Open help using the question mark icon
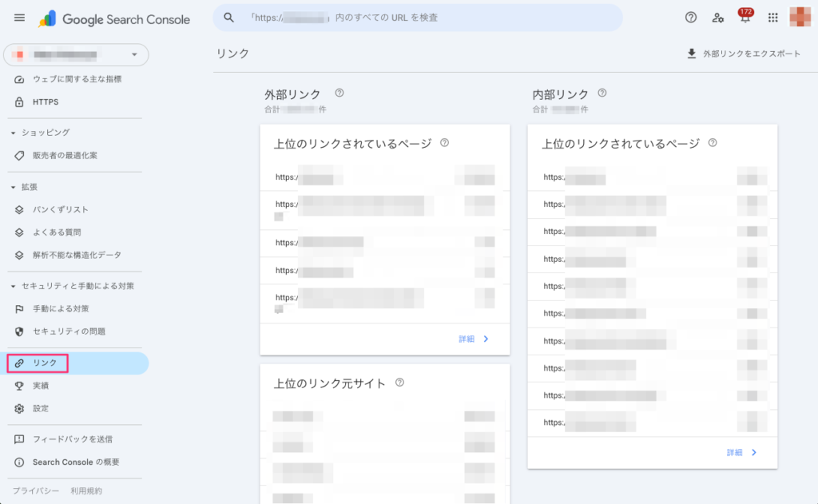 (692, 18)
